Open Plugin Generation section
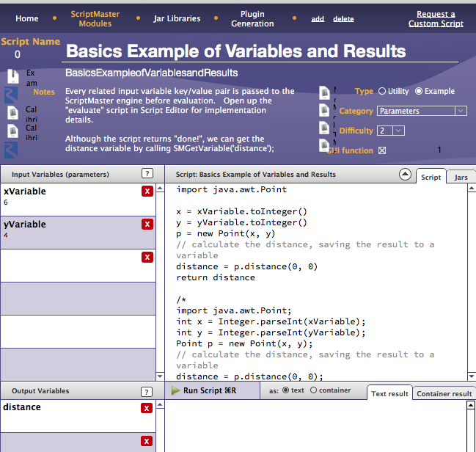 [252, 18]
